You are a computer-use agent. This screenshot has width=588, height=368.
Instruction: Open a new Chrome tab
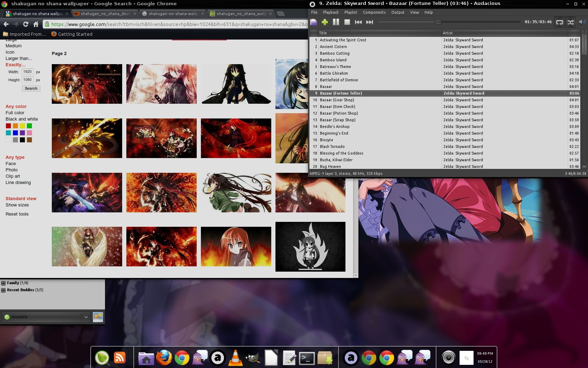(280, 14)
